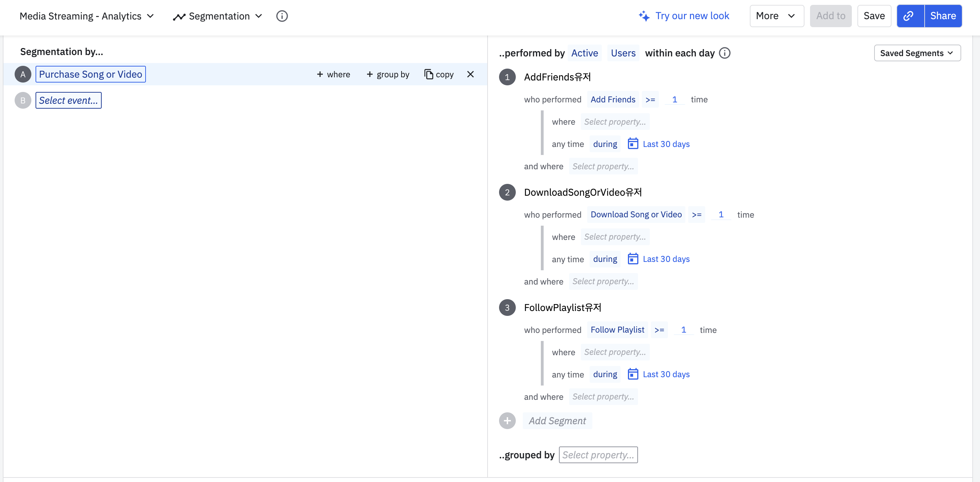Viewport: 980px width, 482px height.
Task: Click the Save button
Action: (x=874, y=16)
